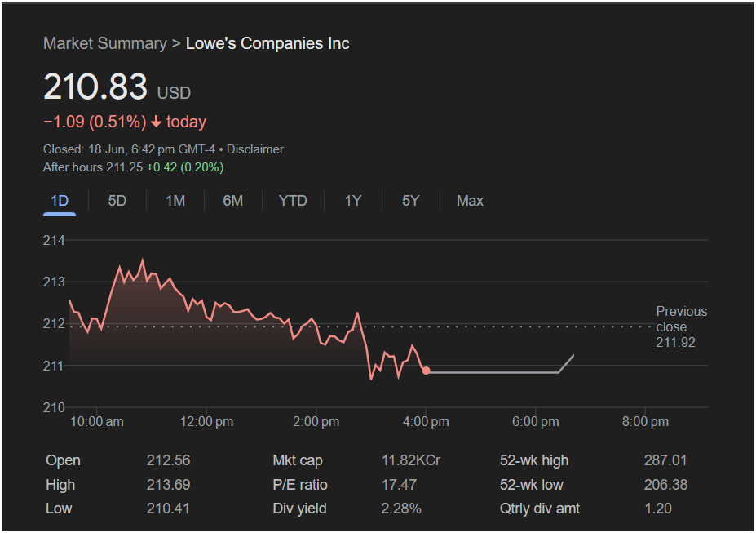Viewport: 756px width, 533px height.
Task: Click the −1.09 (0.51%) change value
Action: tap(95, 122)
